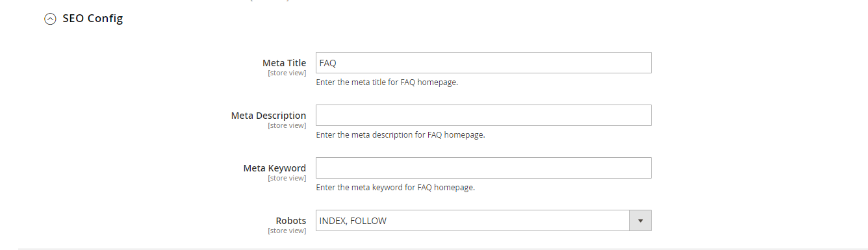Click the Meta Keyword label
The height and width of the screenshot is (250, 868).
[275, 168]
